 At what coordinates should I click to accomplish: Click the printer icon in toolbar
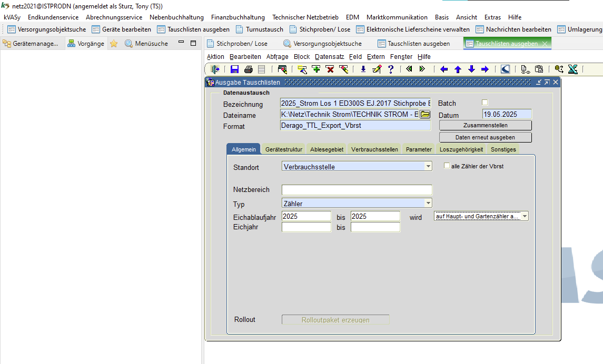pos(248,69)
